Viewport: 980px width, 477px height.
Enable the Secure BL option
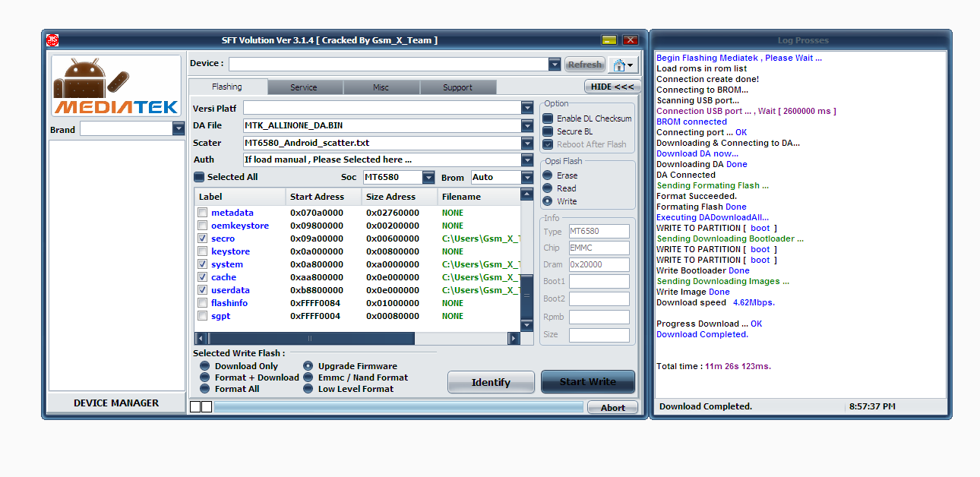click(548, 131)
